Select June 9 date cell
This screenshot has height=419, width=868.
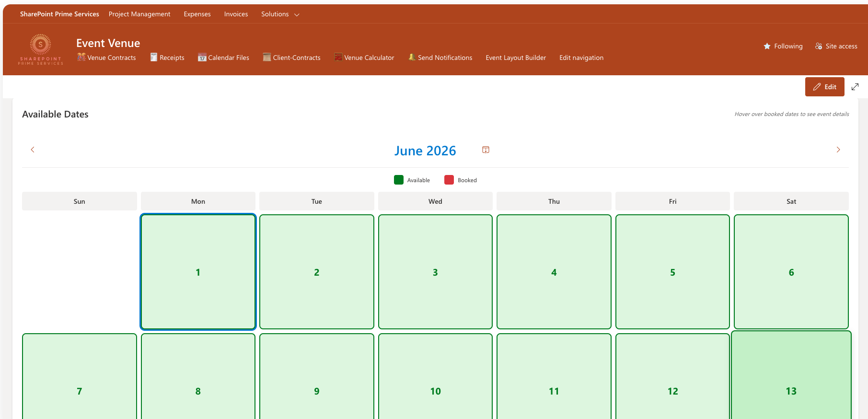pos(317,376)
